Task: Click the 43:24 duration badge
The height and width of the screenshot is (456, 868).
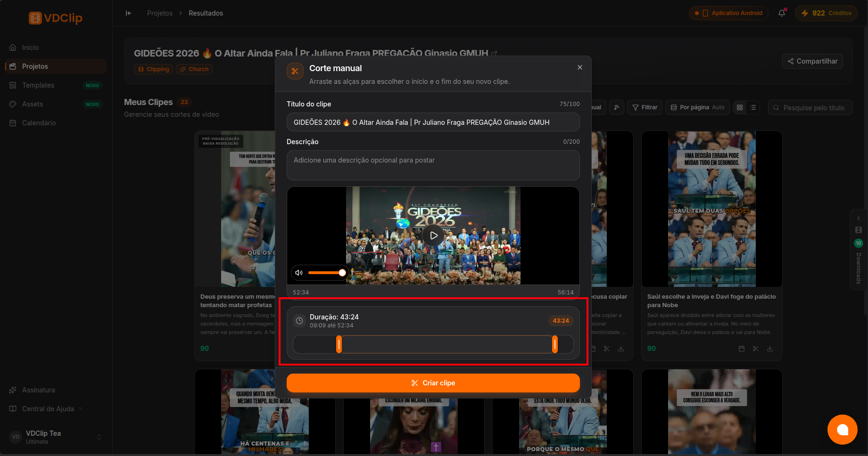Action: click(x=561, y=321)
